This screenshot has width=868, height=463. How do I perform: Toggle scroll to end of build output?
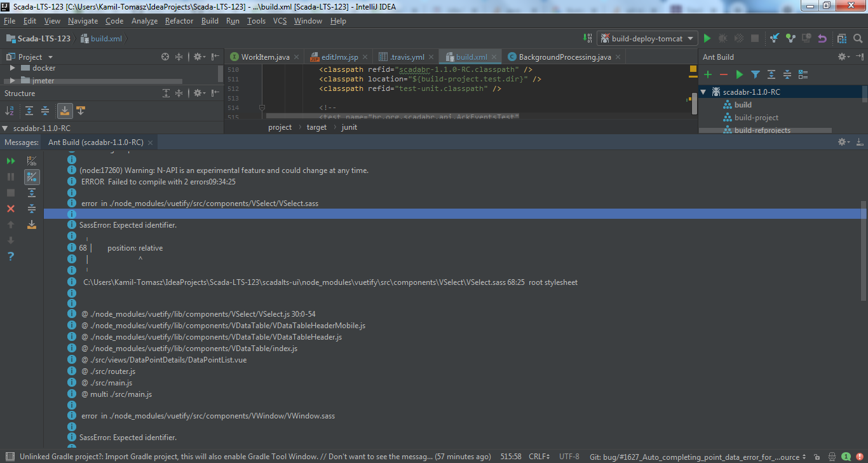coord(32,224)
